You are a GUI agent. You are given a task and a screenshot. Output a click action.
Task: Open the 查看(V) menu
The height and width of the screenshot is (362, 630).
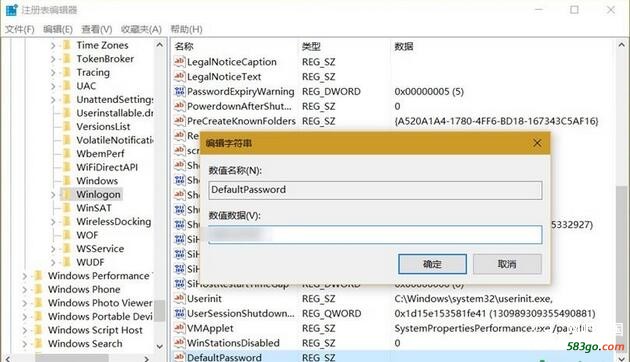(96, 29)
